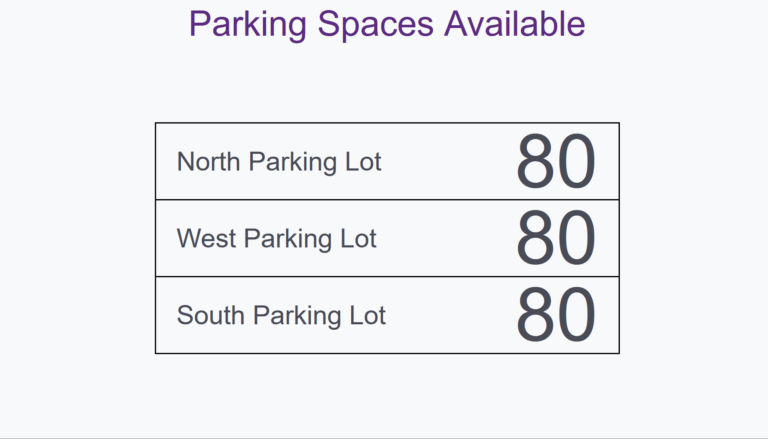This screenshot has width=768, height=439.
Task: Select the North Parking Lot label
Action: pyautogui.click(x=279, y=162)
